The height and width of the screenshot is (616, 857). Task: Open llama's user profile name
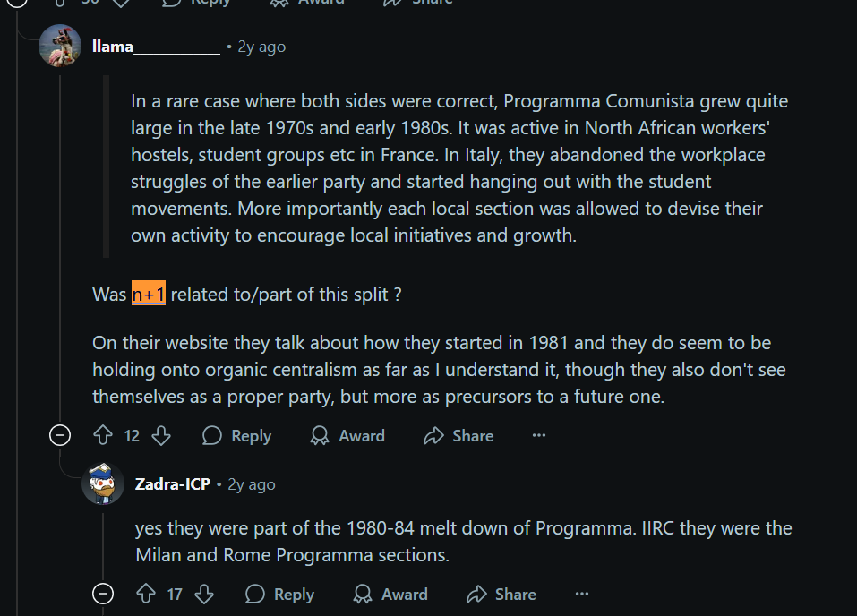156,47
